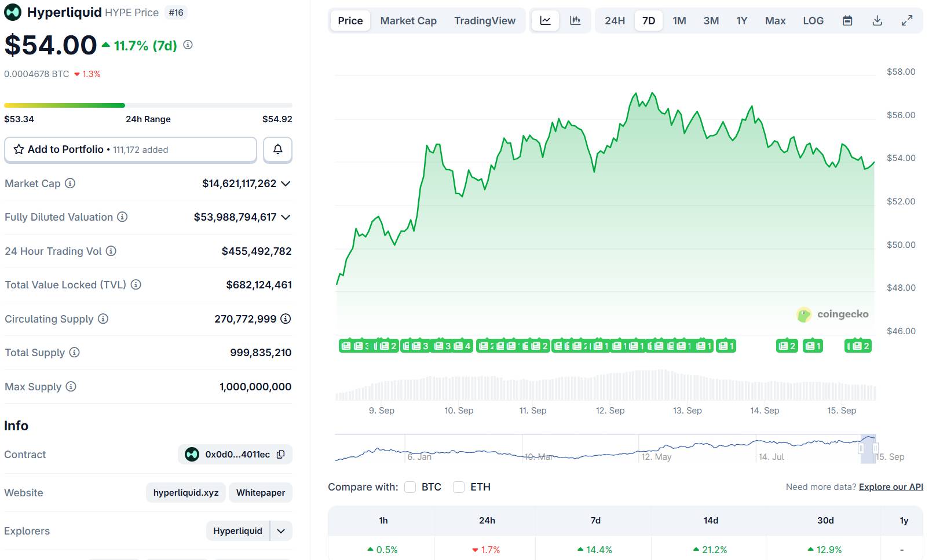This screenshot has height=560, width=936.
Task: Select the 24H time range
Action: pos(615,21)
